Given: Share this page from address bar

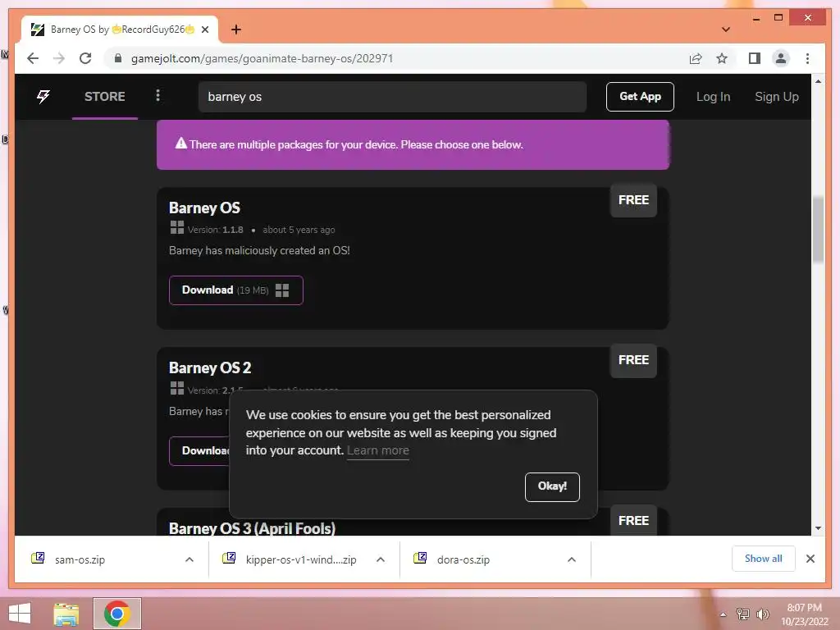Looking at the screenshot, I should [x=696, y=58].
